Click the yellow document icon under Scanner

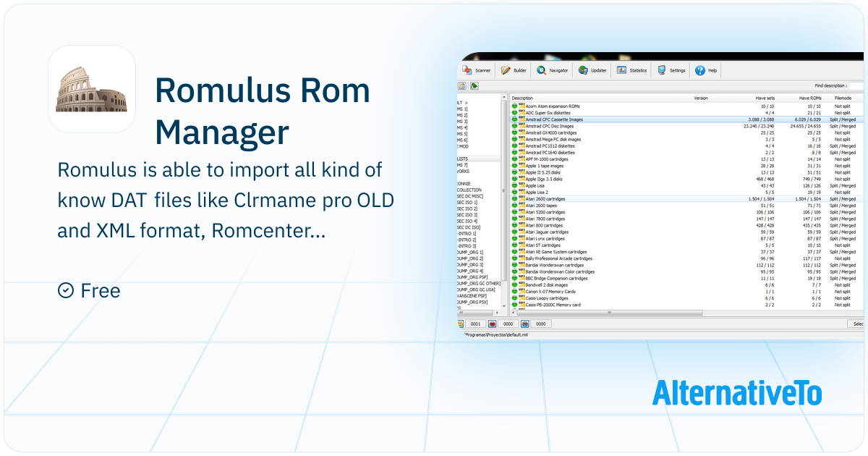click(461, 85)
